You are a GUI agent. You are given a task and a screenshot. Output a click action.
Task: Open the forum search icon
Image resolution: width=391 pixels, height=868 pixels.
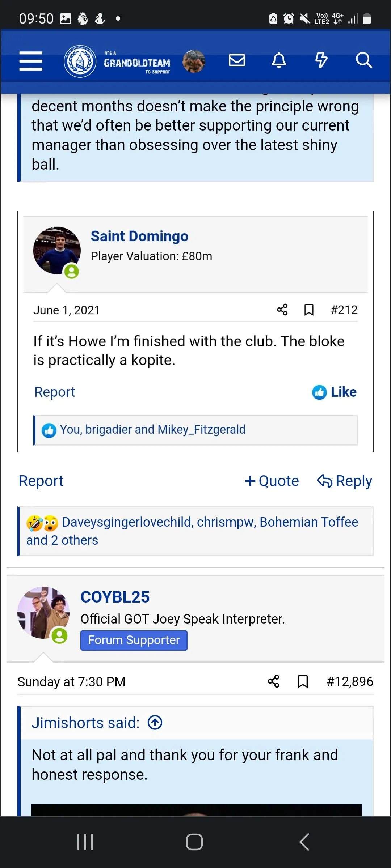coord(363,60)
